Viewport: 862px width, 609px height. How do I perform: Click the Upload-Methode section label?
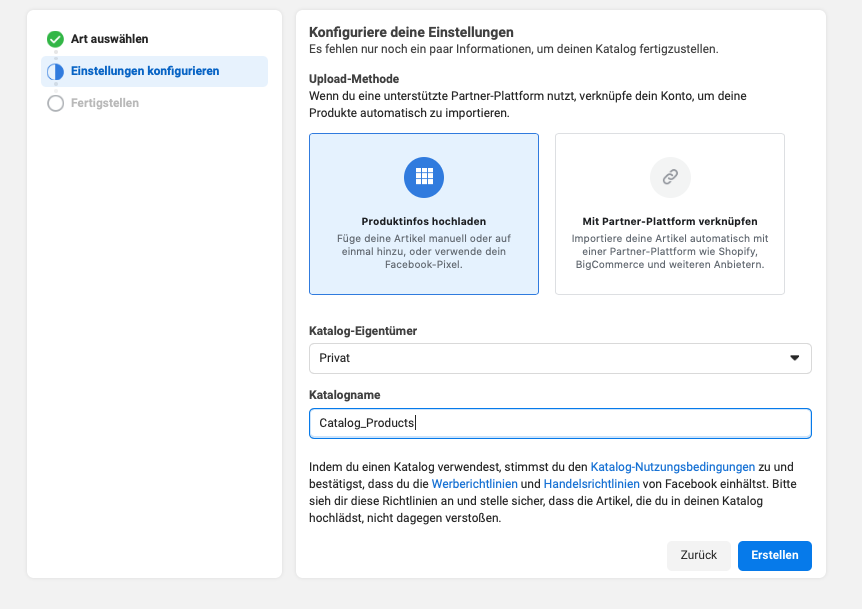(354, 79)
